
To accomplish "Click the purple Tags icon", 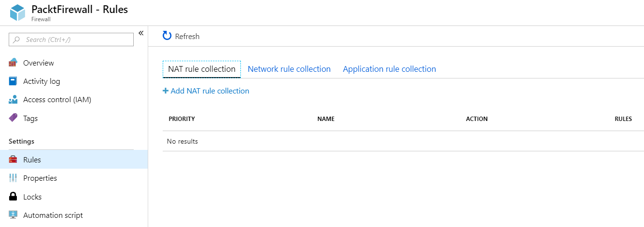I will [x=13, y=118].
